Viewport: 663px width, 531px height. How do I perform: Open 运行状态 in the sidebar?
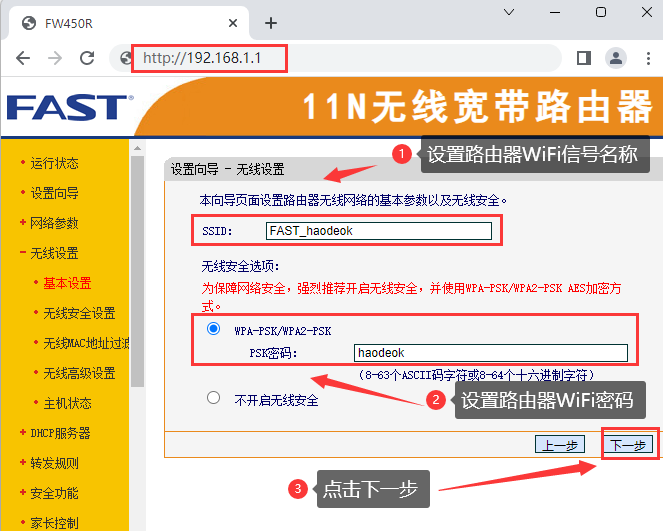pos(54,163)
